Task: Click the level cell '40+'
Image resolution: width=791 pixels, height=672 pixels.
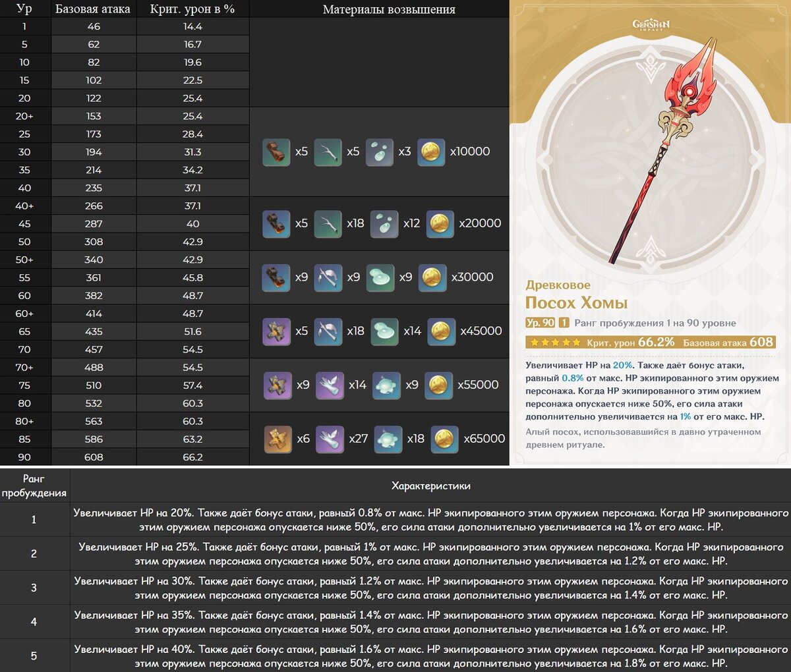Action: (24, 206)
